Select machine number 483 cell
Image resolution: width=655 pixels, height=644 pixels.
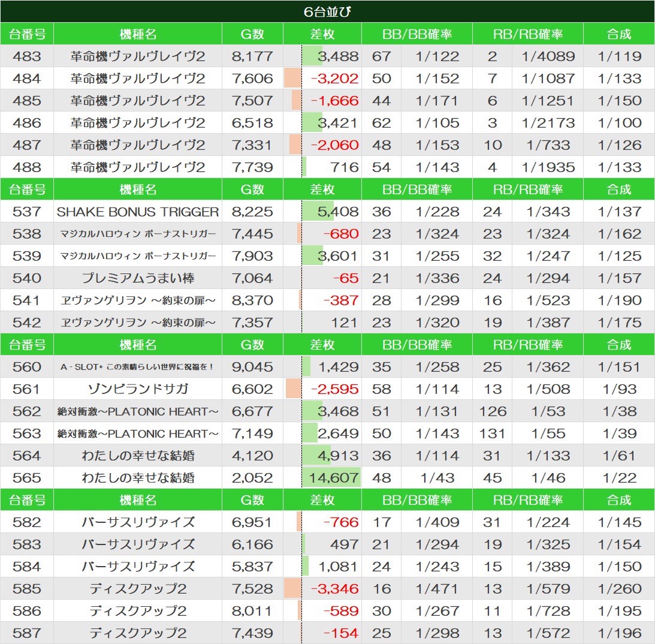(x=27, y=56)
